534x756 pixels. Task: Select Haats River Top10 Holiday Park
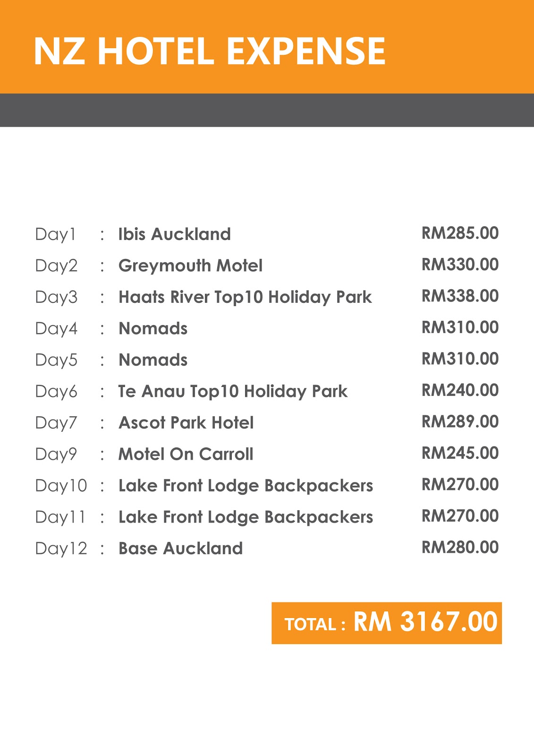245,297
